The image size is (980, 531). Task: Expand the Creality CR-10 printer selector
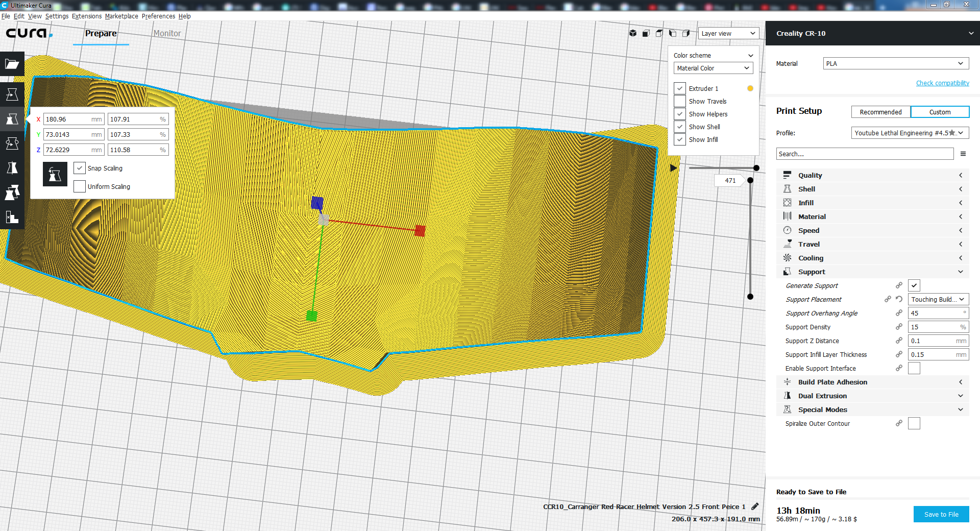pyautogui.click(x=873, y=33)
